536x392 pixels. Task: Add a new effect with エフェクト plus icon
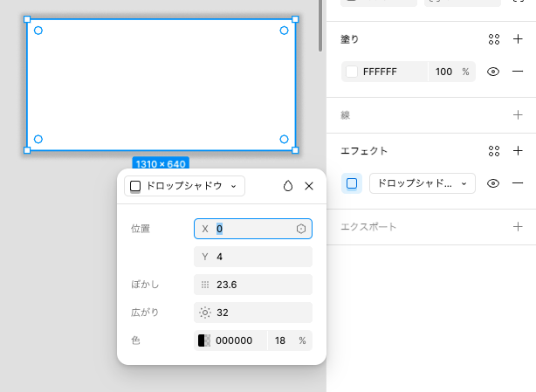point(518,151)
